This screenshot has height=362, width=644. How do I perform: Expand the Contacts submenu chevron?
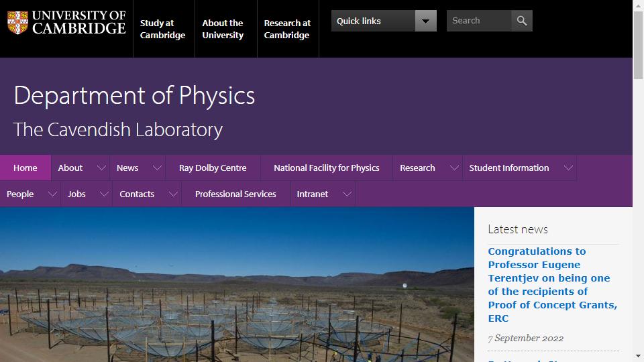173,194
